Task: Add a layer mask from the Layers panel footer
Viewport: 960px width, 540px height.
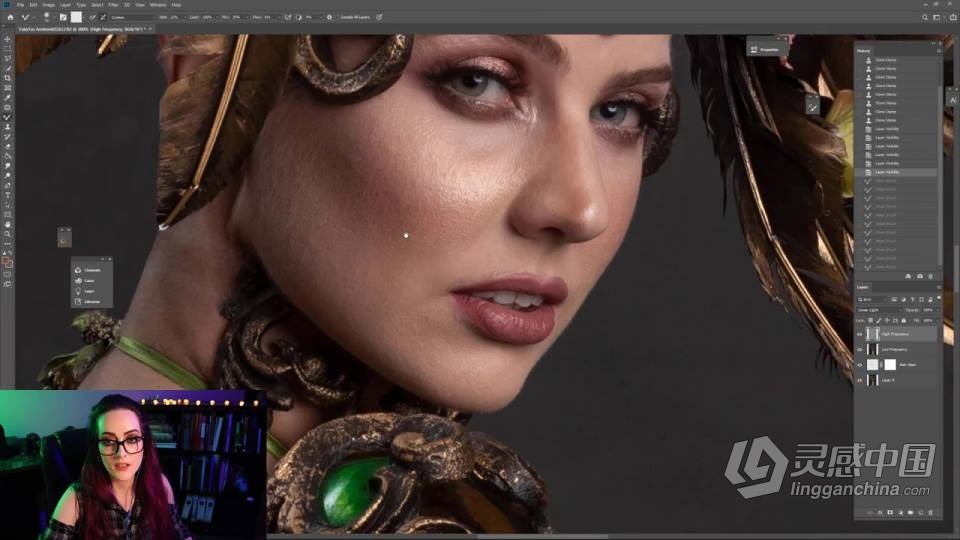Action: tap(890, 512)
